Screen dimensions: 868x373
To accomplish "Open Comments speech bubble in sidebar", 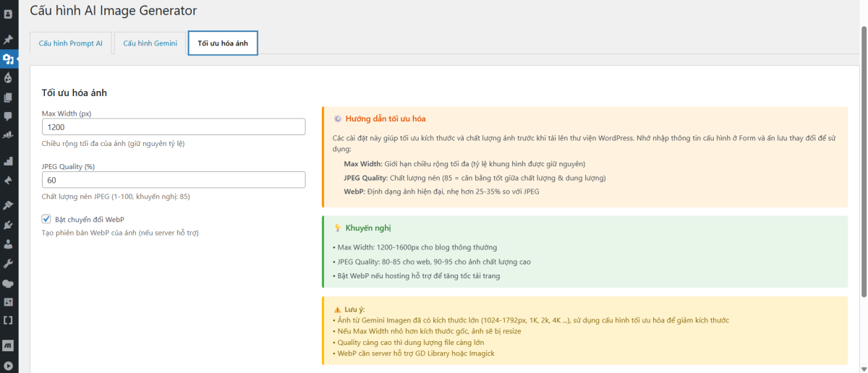I will pyautogui.click(x=9, y=116).
